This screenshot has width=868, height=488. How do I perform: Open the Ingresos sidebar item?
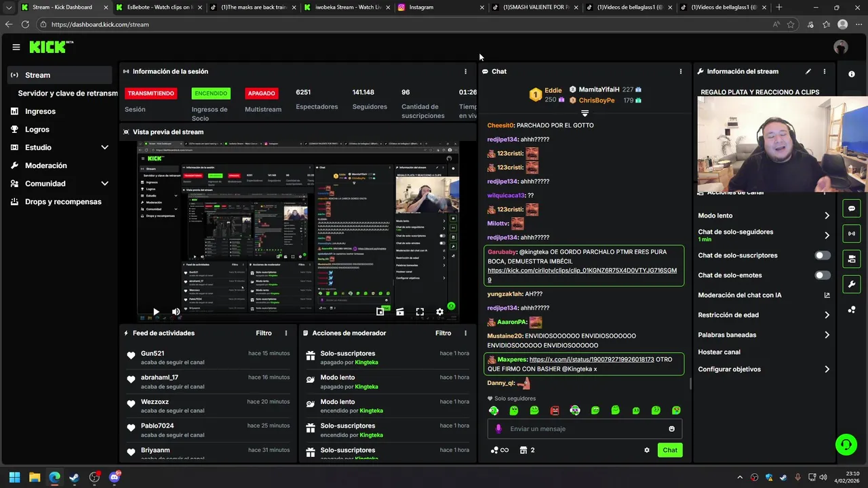coord(40,111)
